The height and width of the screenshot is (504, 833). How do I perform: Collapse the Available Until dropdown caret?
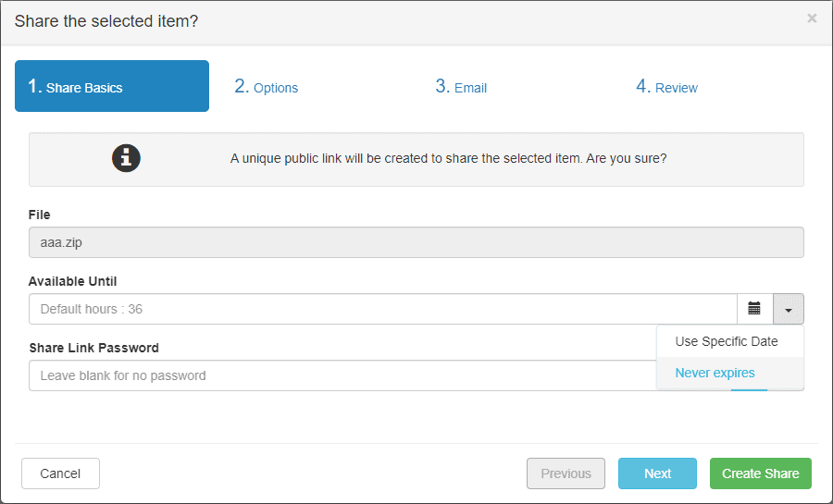(x=789, y=309)
